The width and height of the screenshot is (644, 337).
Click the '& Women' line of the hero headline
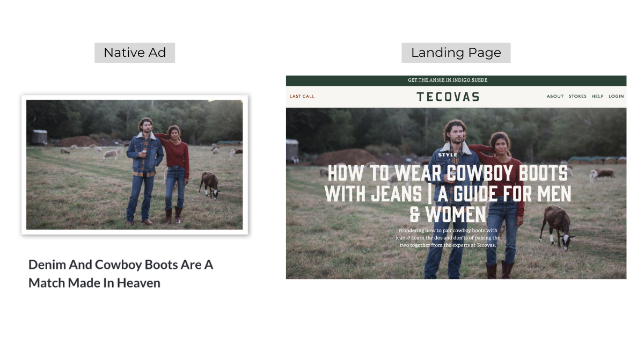[x=448, y=214]
